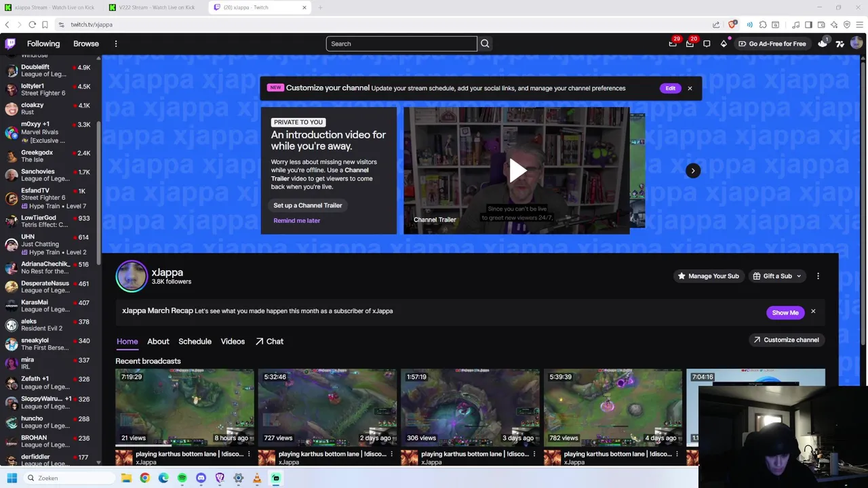Click Remind me later link
The width and height of the screenshot is (868, 488).
[296, 220]
